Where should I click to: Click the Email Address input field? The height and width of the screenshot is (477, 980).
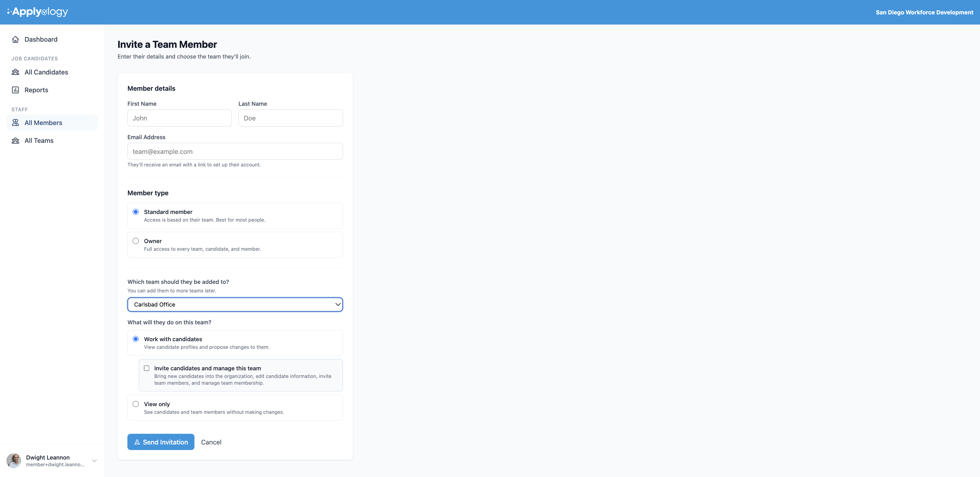pyautogui.click(x=235, y=151)
